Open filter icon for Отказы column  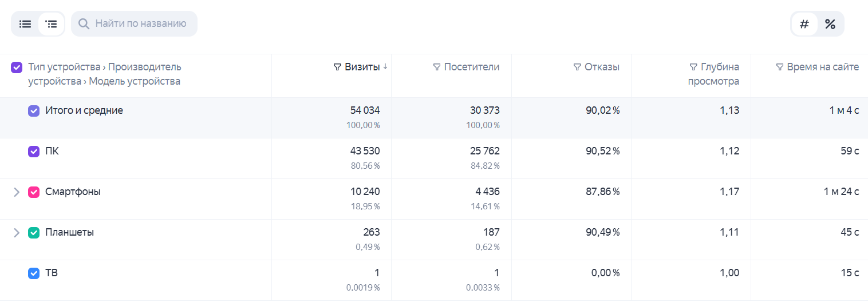point(577,67)
